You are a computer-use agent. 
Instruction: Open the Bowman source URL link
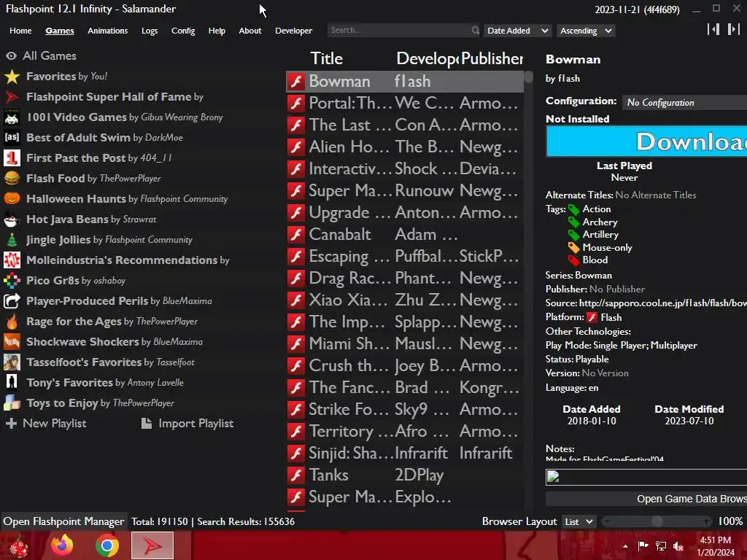[662, 303]
